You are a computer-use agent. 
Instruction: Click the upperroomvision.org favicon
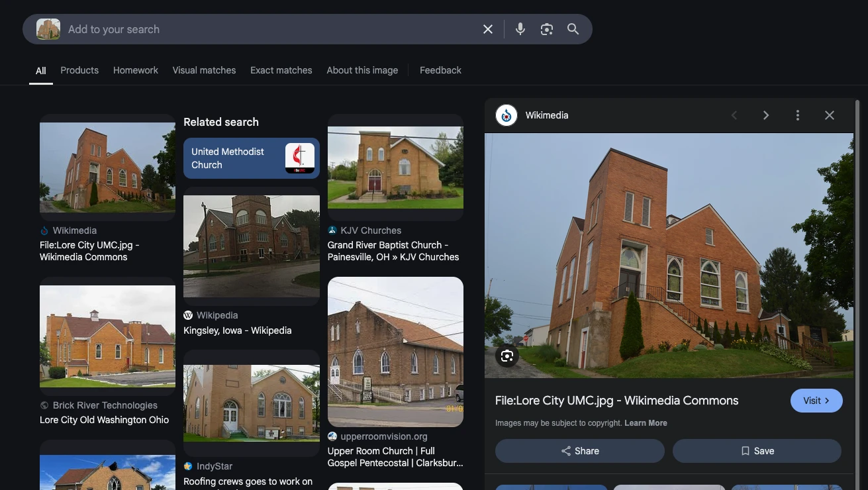pos(332,436)
